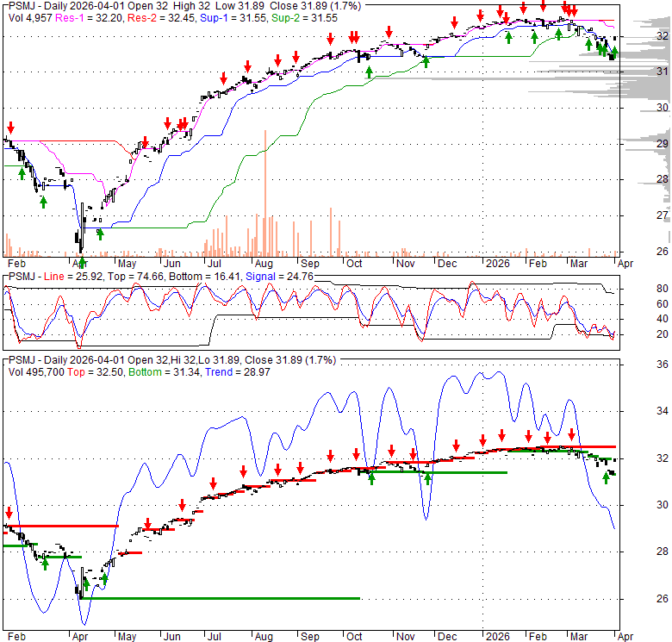Click the green arrow below October in bottom chart
This screenshot has height=642, width=672.
371,478
